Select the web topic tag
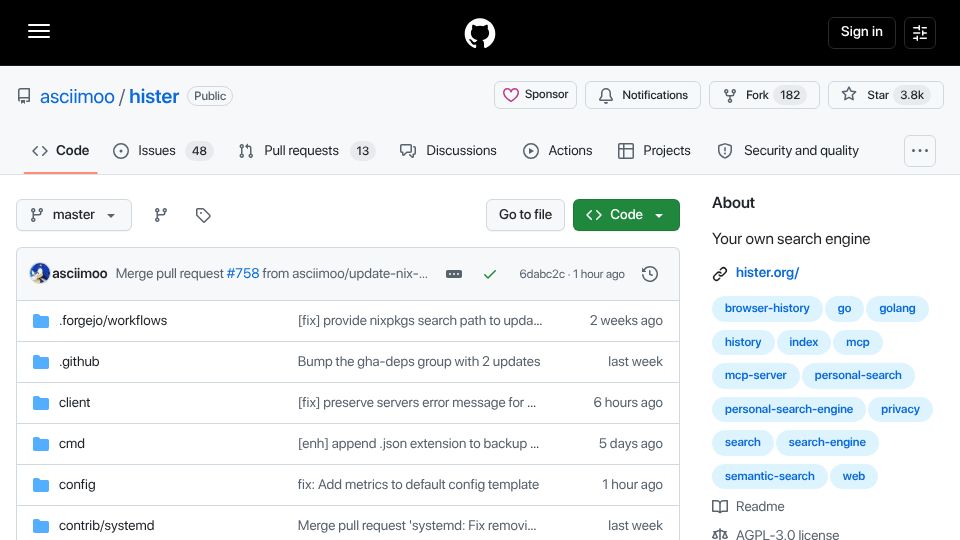 tap(853, 476)
